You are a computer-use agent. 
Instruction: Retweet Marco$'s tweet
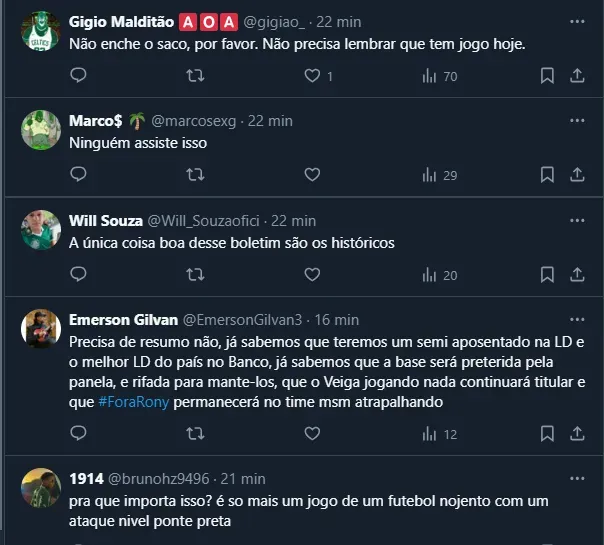click(196, 175)
